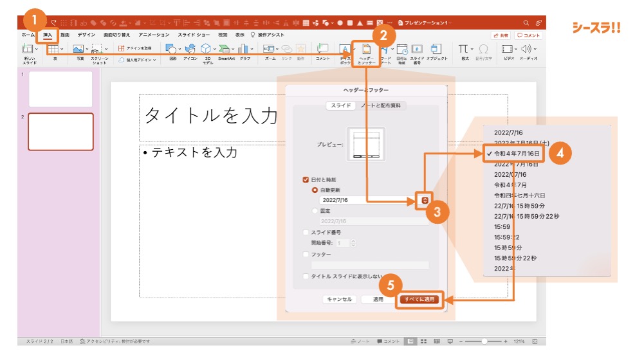This screenshot has height=362, width=644.
Task: Choose 2022/07/16 from the date list
Action: pos(510,174)
